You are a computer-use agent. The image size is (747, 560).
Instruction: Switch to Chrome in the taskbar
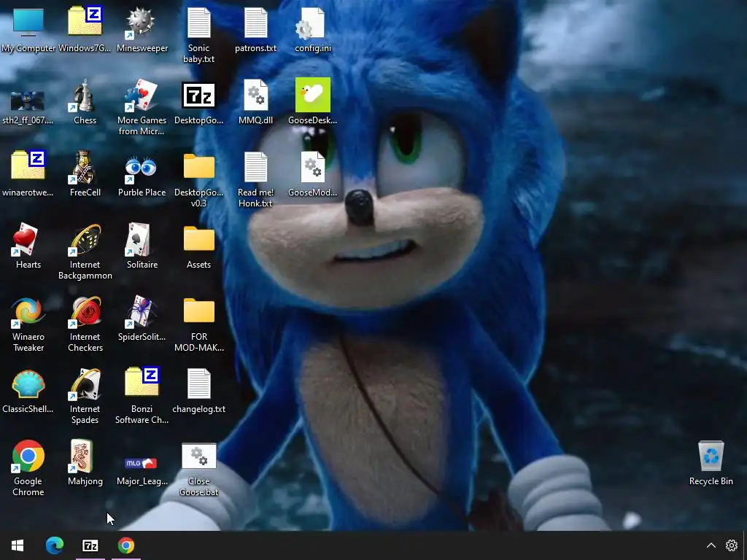126,545
